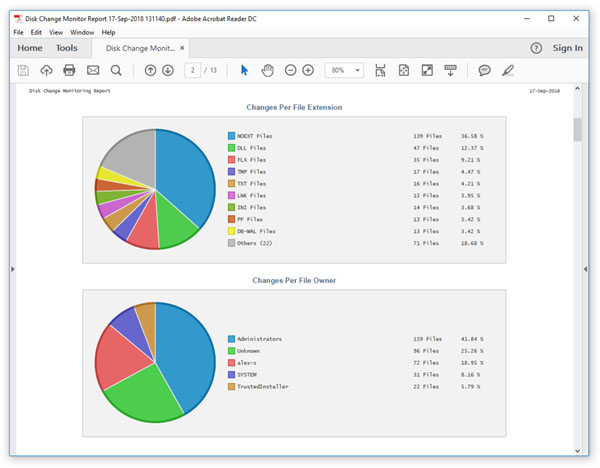
Task: Click the scrollbar down arrow
Action: tap(577, 451)
